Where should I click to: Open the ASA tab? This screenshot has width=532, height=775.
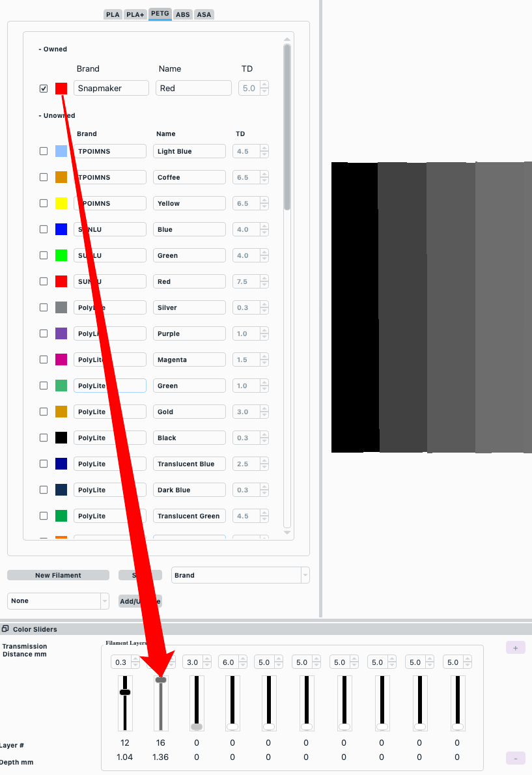[204, 14]
